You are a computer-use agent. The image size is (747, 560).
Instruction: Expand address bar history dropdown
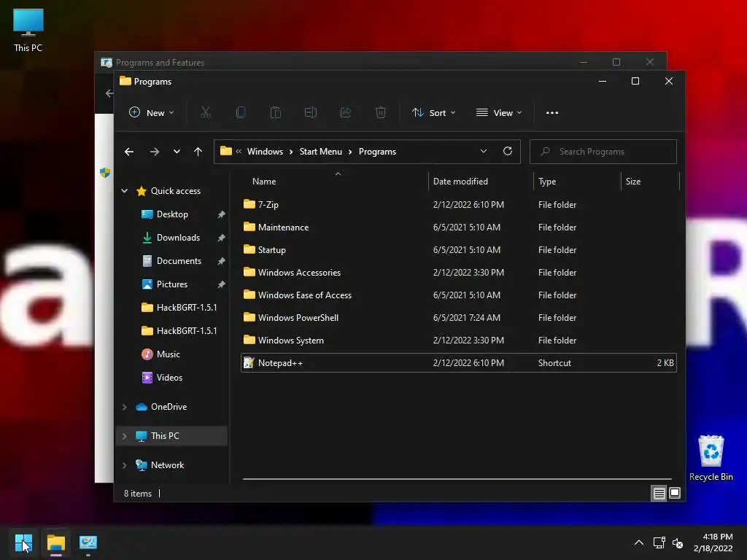(484, 152)
